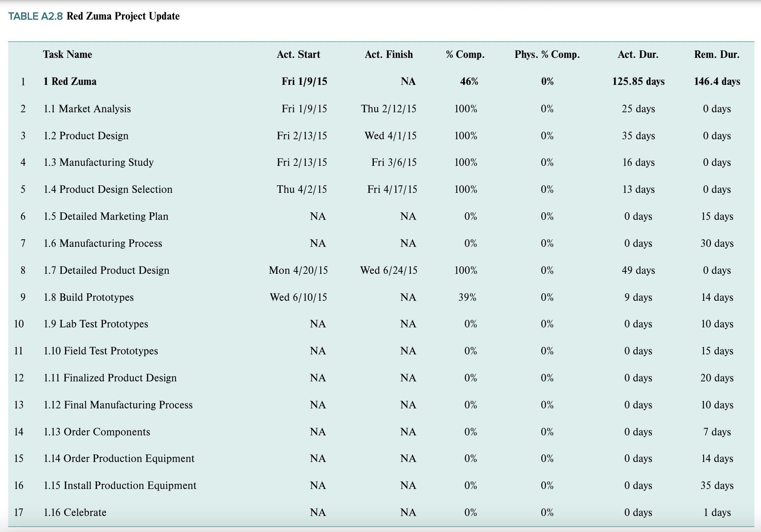This screenshot has width=761, height=532.
Task: Click the 125.85 days actual duration cell
Action: pyautogui.click(x=638, y=81)
